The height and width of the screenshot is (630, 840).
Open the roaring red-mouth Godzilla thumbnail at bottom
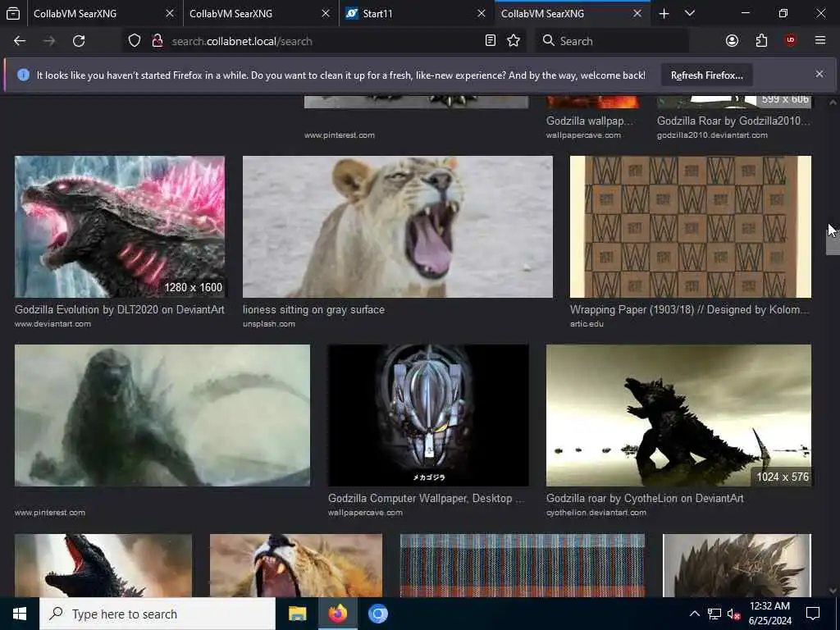103,565
